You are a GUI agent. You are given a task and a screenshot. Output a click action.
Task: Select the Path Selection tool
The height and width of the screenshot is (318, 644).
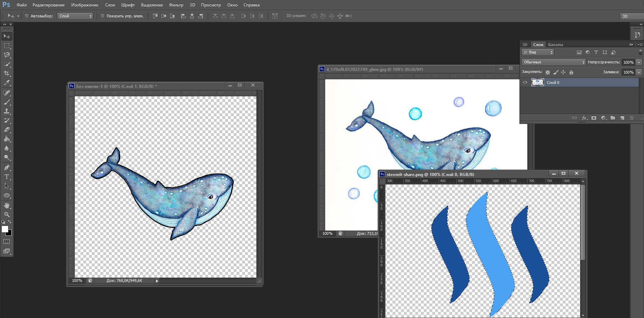[7, 186]
